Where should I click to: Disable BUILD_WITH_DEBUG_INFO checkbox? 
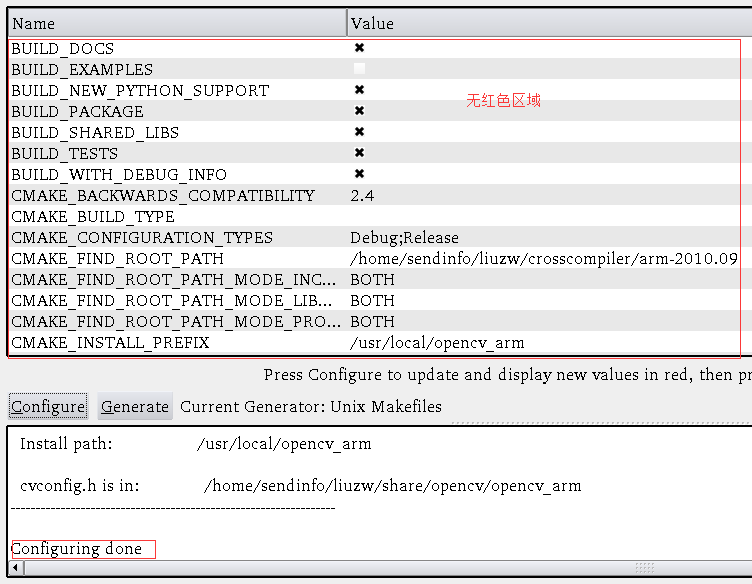pyautogui.click(x=359, y=174)
